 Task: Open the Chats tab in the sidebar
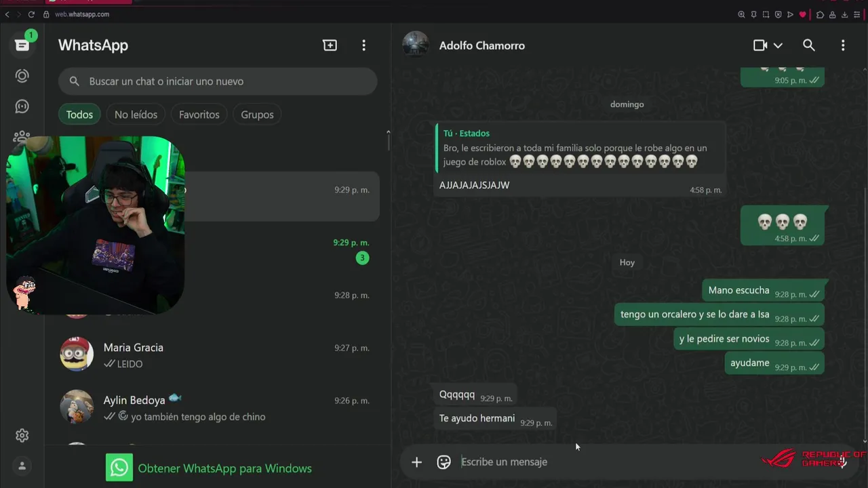pos(22,45)
